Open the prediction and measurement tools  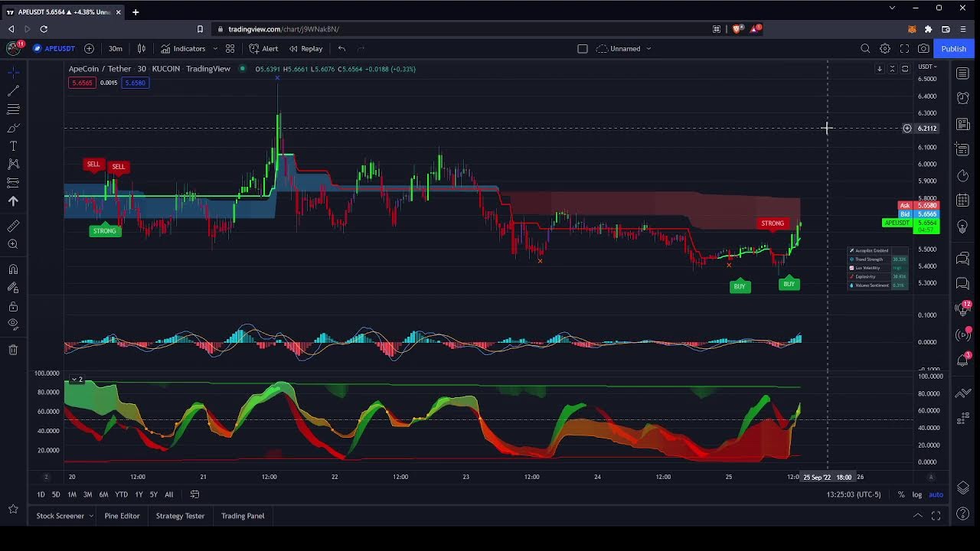pos(13,183)
